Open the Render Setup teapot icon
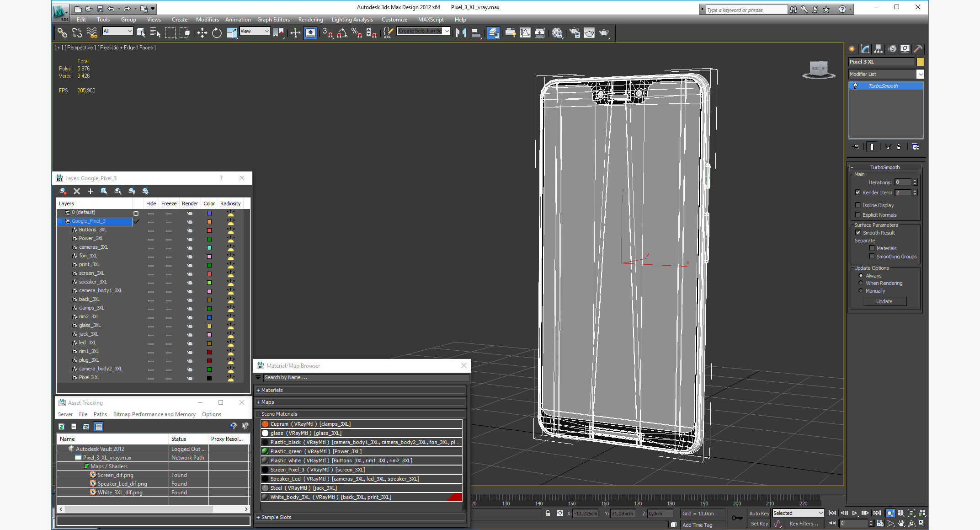Screen dimensions: 980x530 [x=575, y=32]
